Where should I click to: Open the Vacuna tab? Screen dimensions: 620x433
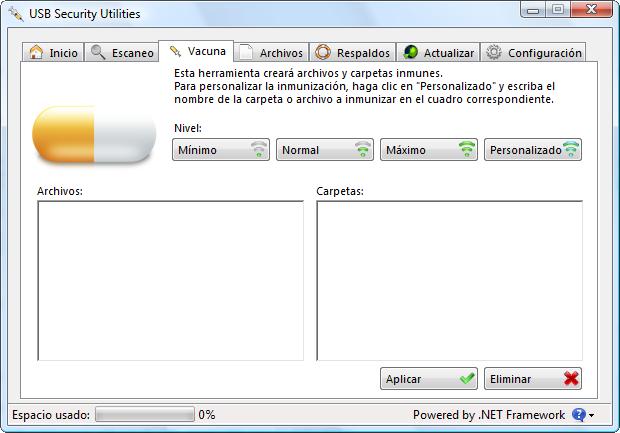(196, 51)
